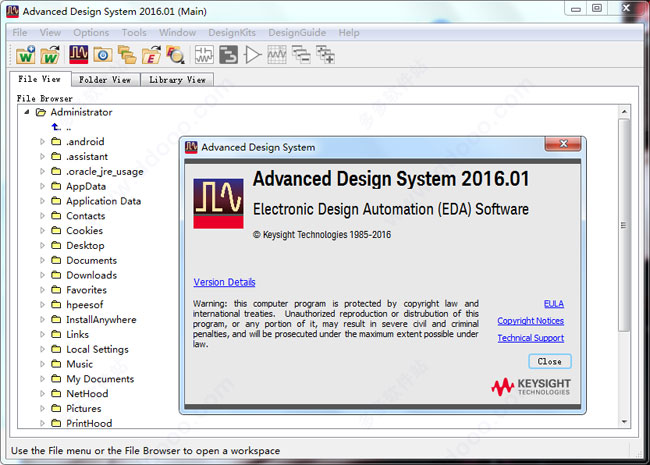The width and height of the screenshot is (650, 465).
Task: Expand the Contacts folder
Action: click(x=42, y=216)
